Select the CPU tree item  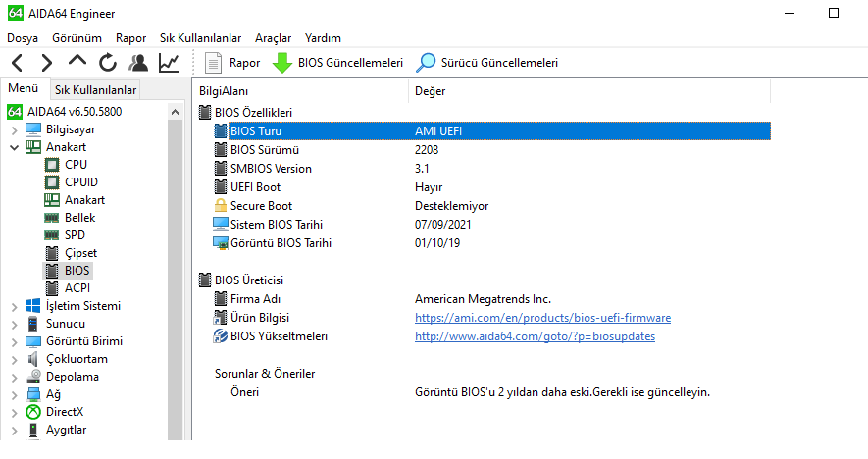[76, 165]
